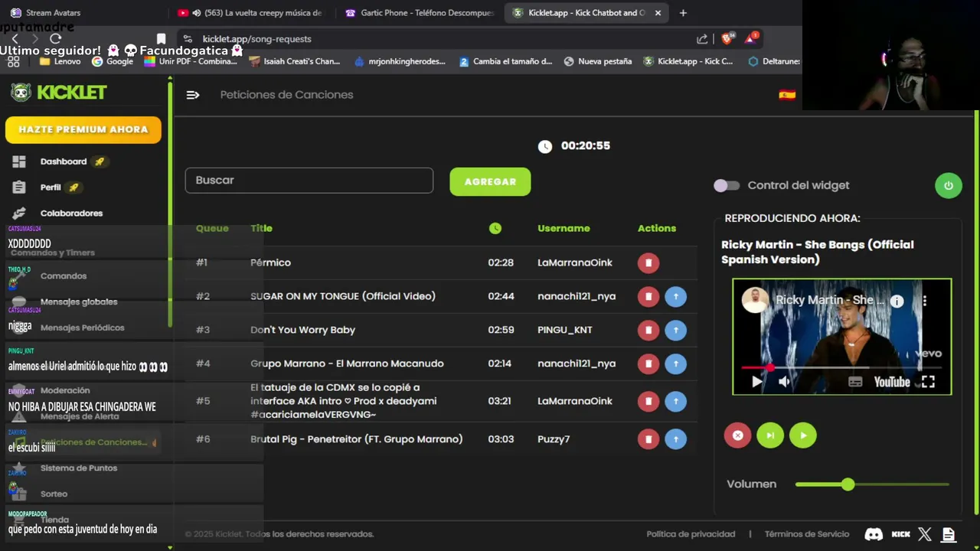This screenshot has width=980, height=551.
Task: Open Términos de Servicio link
Action: [806, 534]
